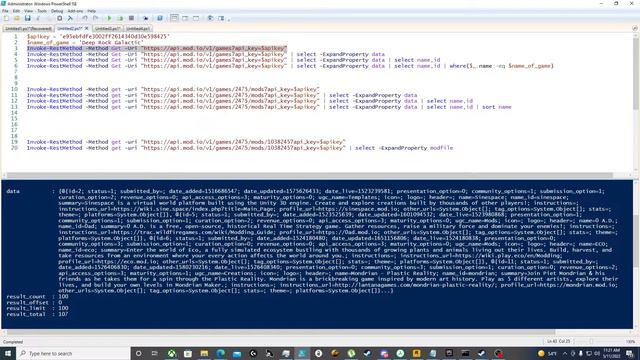The width and height of the screenshot is (640, 360).
Task: Open the View menu
Action: [x=28, y=11]
